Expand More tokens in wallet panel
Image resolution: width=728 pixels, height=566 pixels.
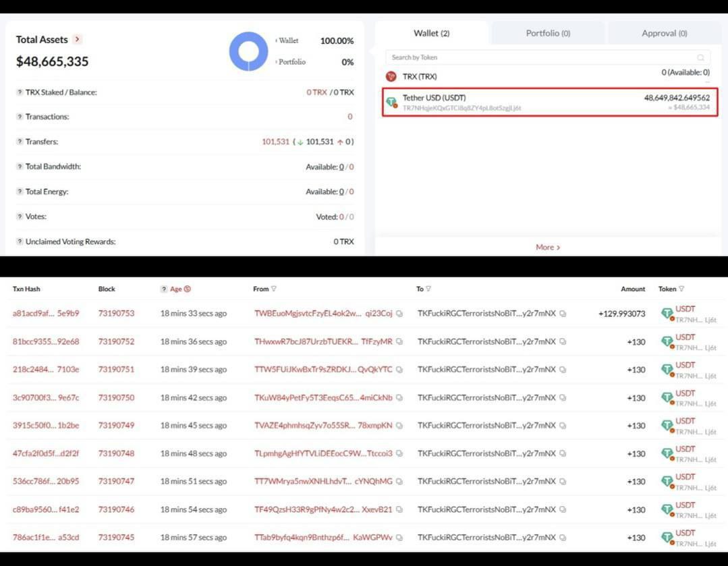click(x=548, y=247)
